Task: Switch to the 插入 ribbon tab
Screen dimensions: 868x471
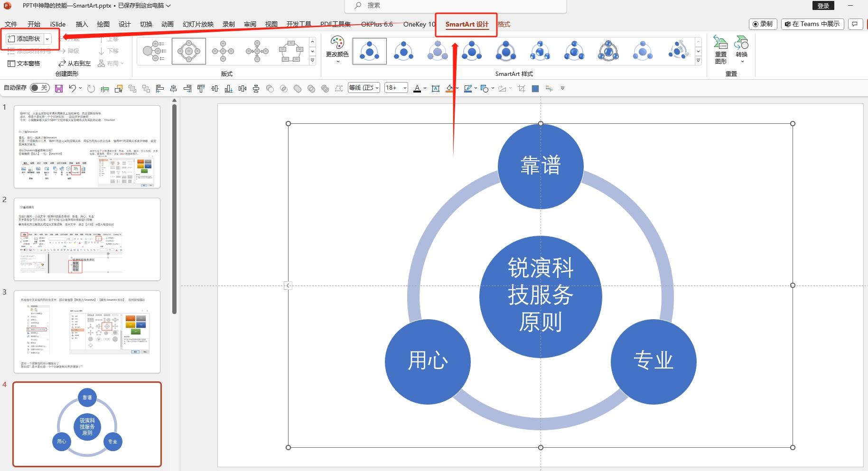Action: [81, 24]
